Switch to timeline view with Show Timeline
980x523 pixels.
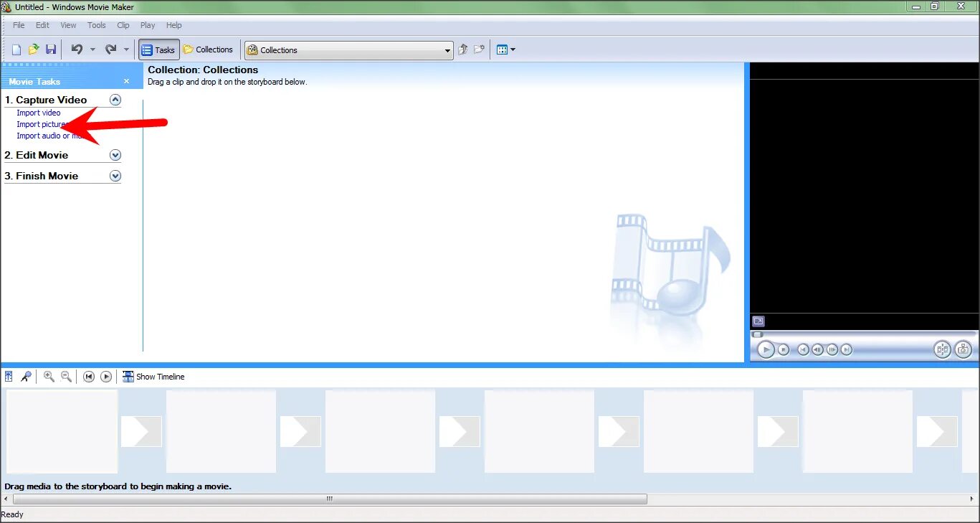pos(153,376)
